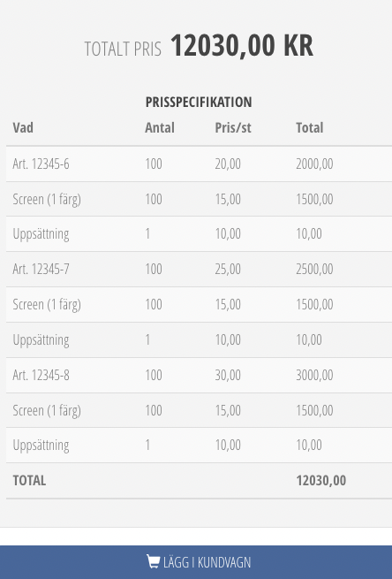
Task: Click the 30,00 unit price cell
Action: [228, 375]
